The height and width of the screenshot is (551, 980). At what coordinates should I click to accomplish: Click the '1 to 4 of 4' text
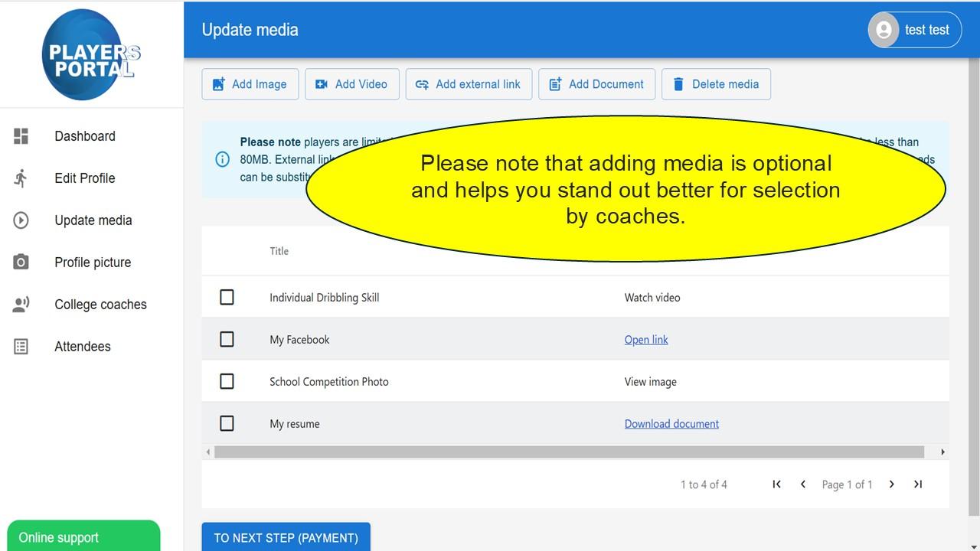point(704,484)
